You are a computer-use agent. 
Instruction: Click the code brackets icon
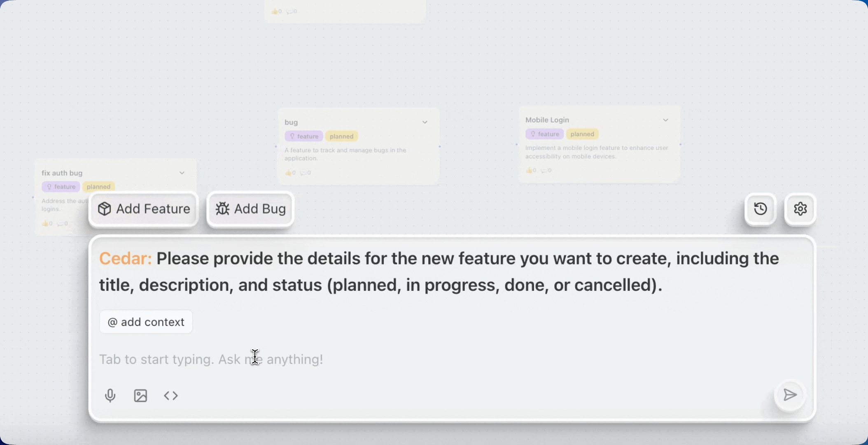(171, 396)
